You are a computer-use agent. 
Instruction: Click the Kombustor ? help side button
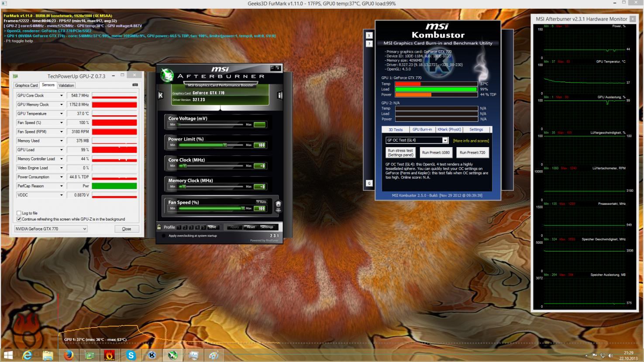pyautogui.click(x=369, y=44)
